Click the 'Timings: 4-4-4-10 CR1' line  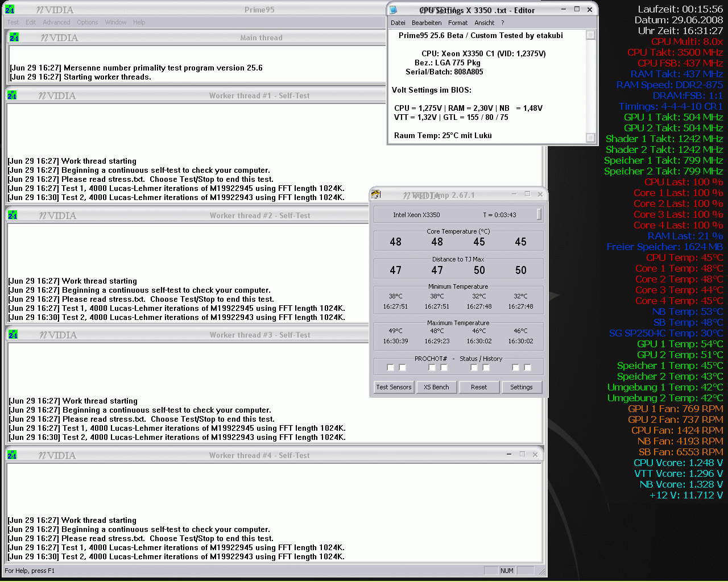click(x=671, y=106)
